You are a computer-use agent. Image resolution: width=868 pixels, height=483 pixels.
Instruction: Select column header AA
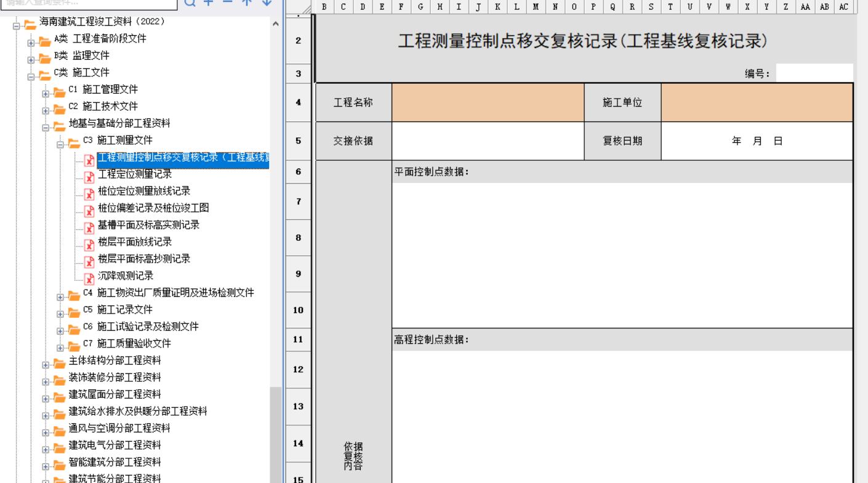(x=805, y=7)
